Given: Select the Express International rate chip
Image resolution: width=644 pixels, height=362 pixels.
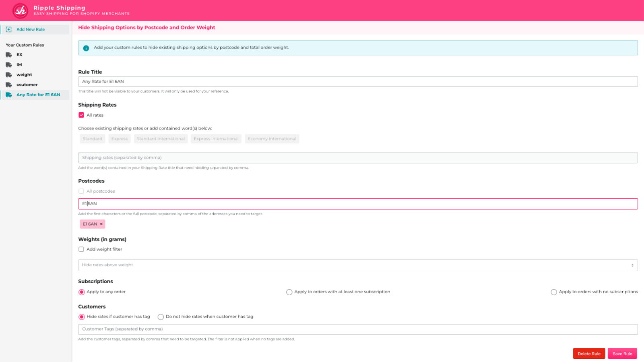Looking at the screenshot, I should [x=216, y=139].
